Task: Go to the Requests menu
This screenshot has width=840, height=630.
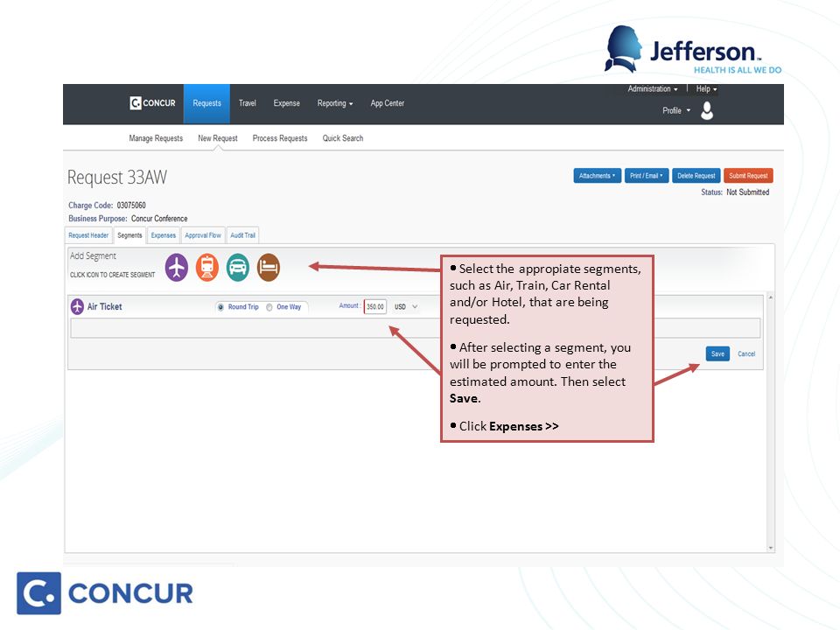Action: click(206, 103)
